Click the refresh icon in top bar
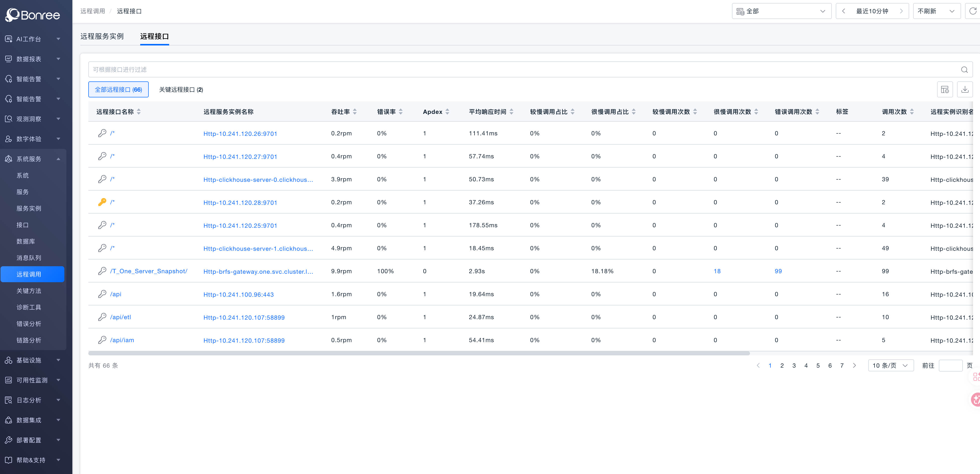The width and height of the screenshot is (980, 474). click(973, 11)
